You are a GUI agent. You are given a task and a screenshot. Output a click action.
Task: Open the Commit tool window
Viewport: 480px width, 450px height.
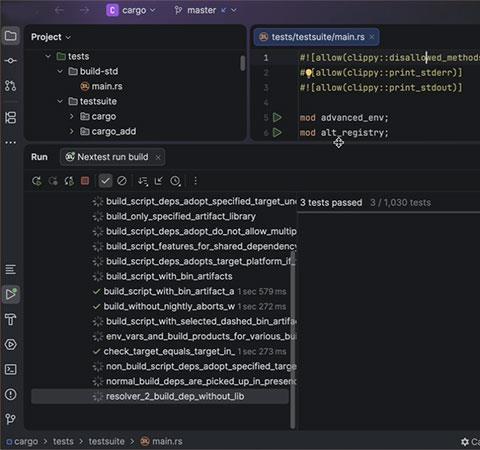10,61
